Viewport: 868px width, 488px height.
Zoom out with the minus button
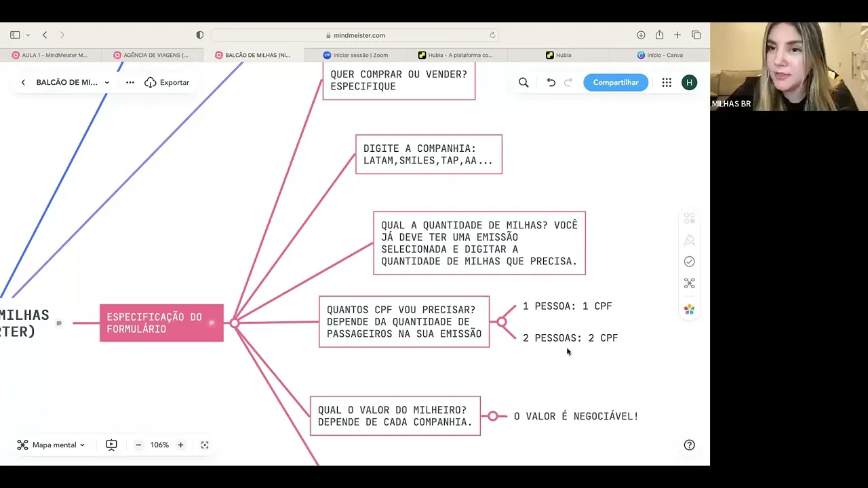click(x=138, y=445)
